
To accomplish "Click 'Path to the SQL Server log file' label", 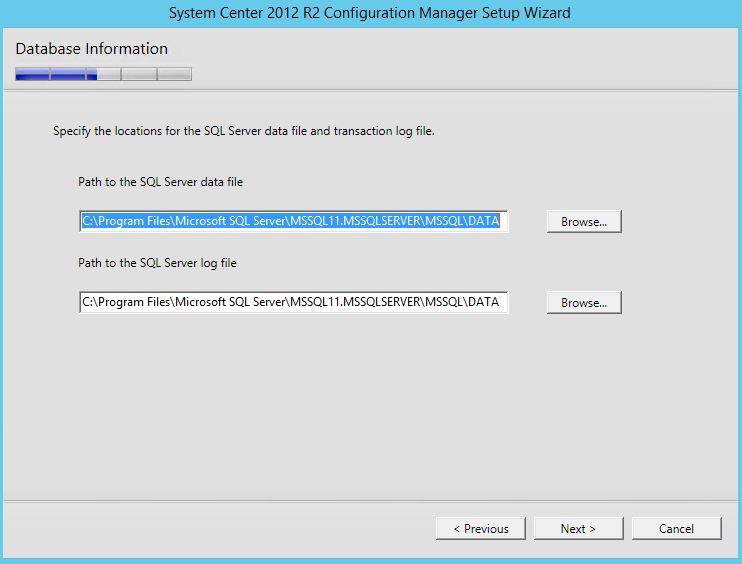I will point(157,263).
